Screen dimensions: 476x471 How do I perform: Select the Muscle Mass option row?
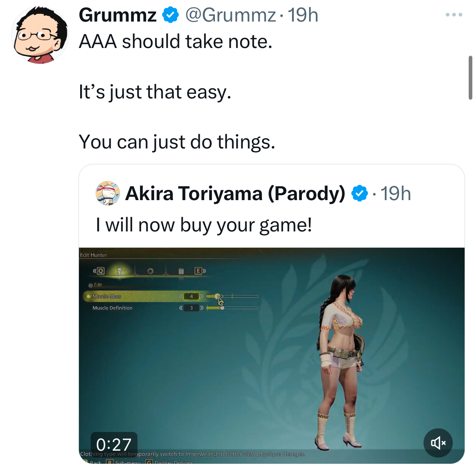pyautogui.click(x=145, y=296)
